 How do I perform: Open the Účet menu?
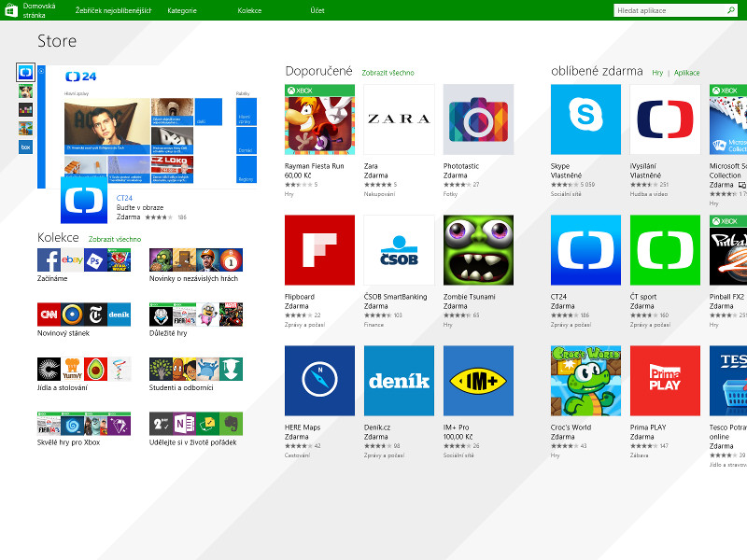(x=317, y=10)
